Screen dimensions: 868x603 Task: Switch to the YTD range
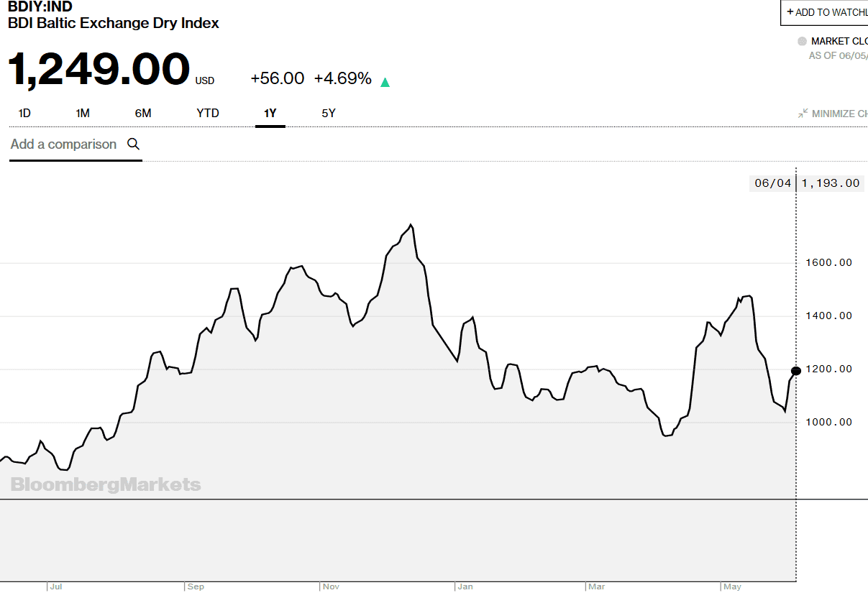point(208,114)
